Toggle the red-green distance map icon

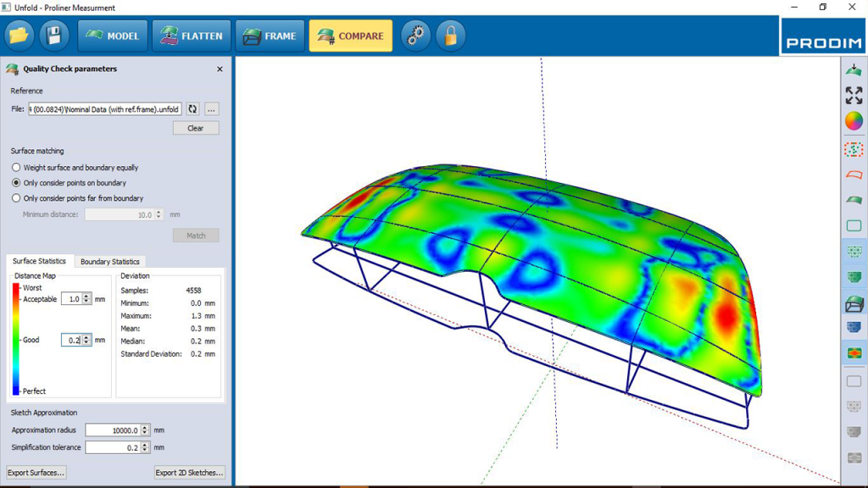(x=854, y=353)
